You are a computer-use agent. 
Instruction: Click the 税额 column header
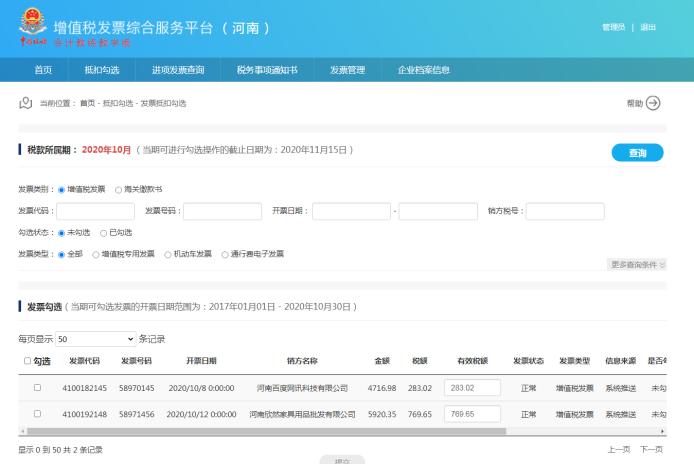(x=420, y=361)
